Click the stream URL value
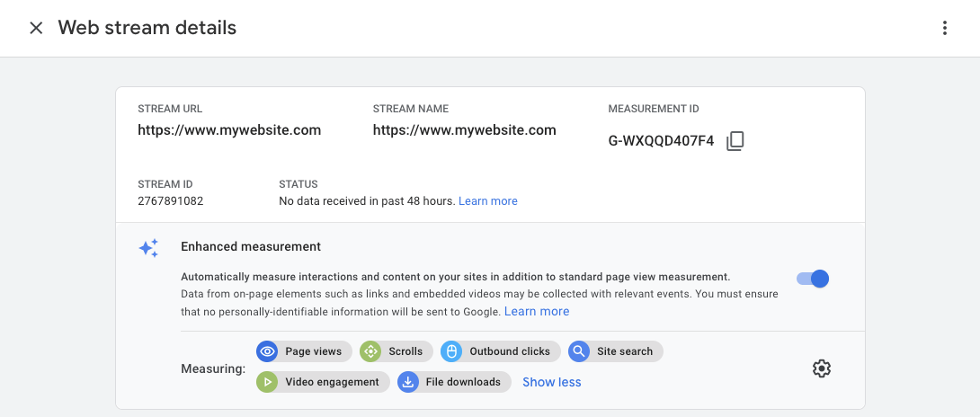The width and height of the screenshot is (980, 417). (x=229, y=130)
